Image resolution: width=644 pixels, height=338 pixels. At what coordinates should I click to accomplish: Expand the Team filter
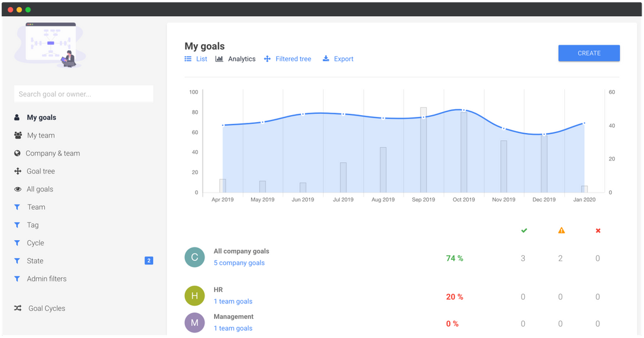36,207
